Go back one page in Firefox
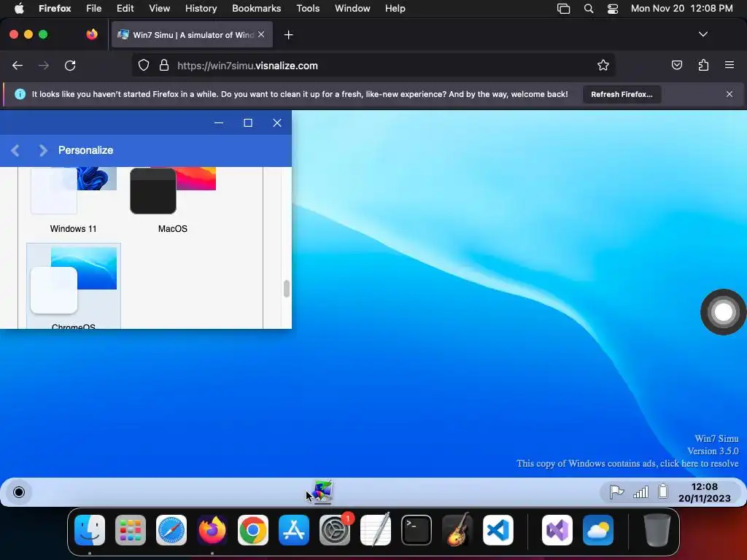This screenshot has height=560, width=747. (x=18, y=66)
